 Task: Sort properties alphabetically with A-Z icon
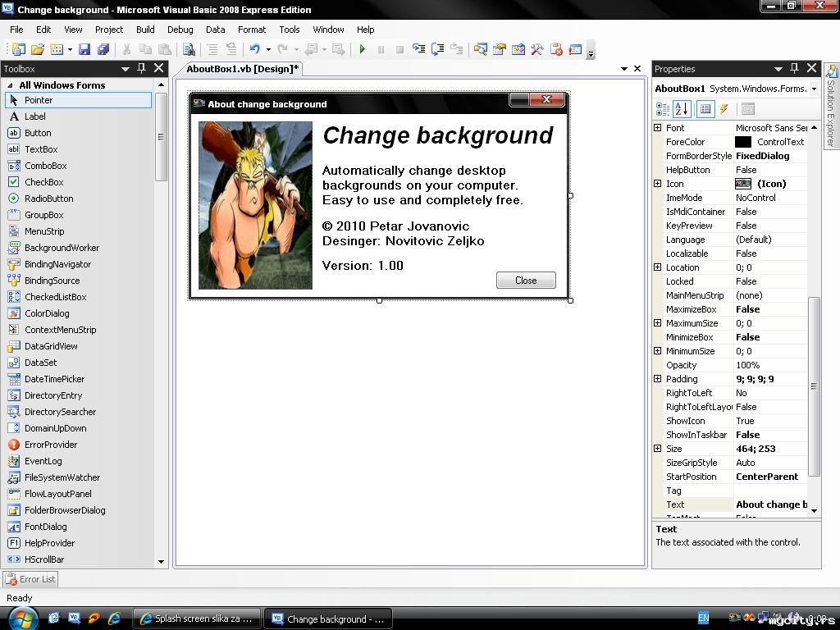click(x=682, y=109)
